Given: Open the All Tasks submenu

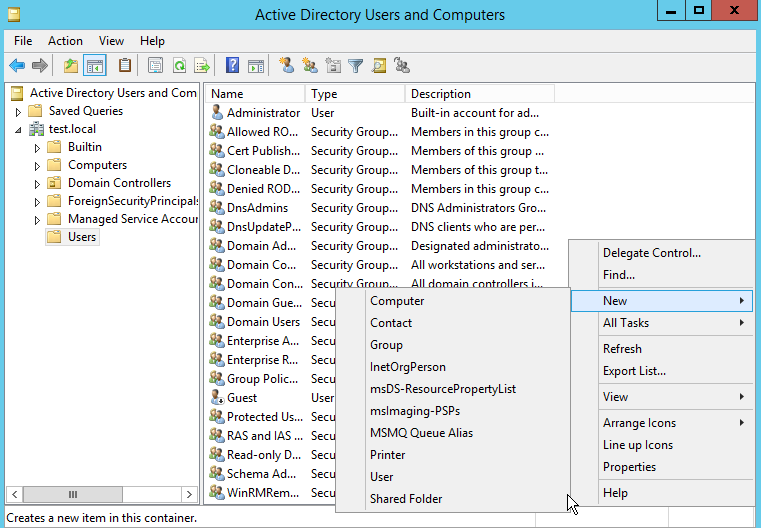Looking at the screenshot, I should (662, 323).
